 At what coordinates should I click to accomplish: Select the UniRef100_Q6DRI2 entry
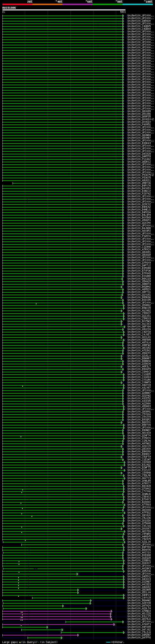(x=139, y=162)
